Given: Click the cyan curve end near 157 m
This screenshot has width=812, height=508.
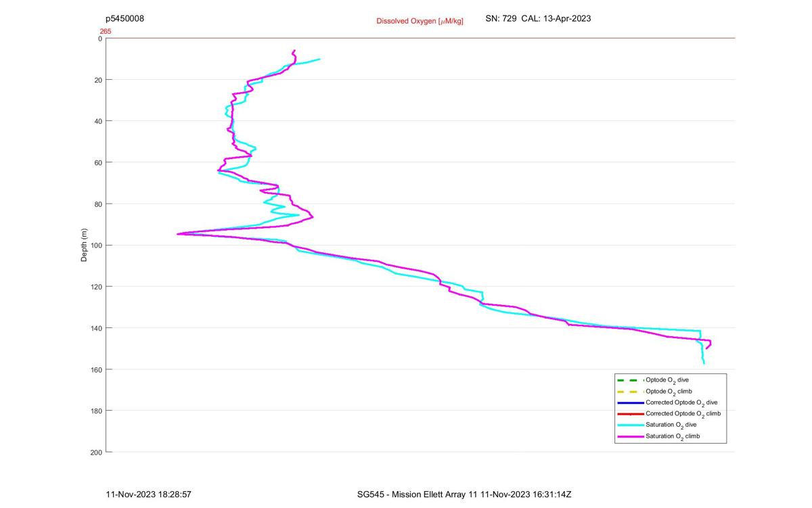Looking at the screenshot, I should tap(704, 363).
